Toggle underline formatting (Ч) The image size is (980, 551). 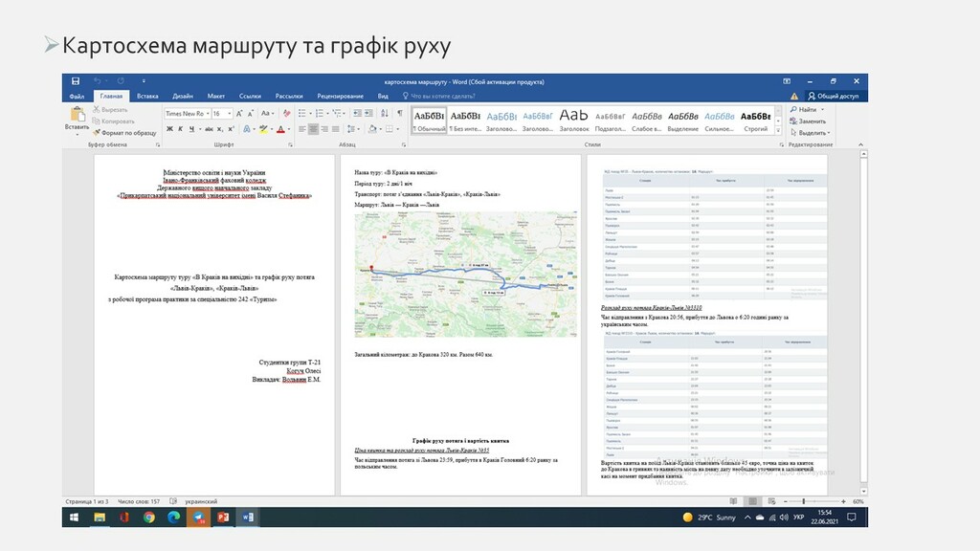pos(191,128)
